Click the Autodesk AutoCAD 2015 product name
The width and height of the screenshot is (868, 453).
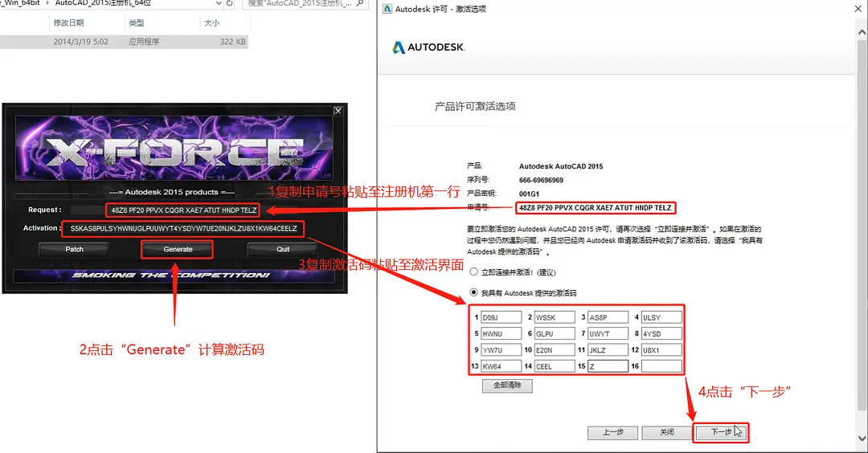pyautogui.click(x=561, y=166)
